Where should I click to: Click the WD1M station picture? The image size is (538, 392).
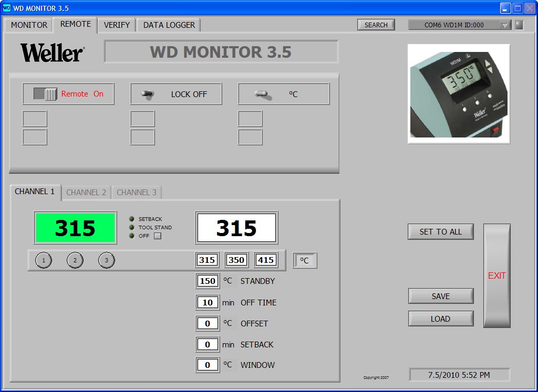click(459, 94)
